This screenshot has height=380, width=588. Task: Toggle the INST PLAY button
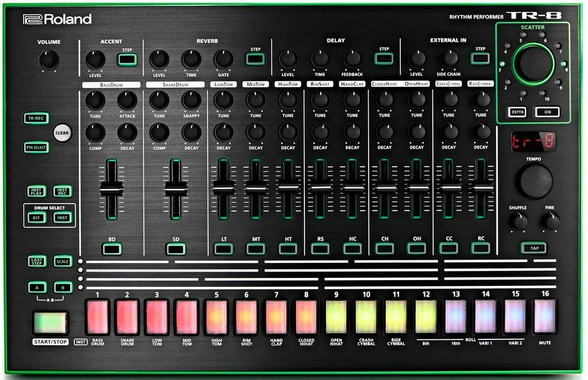tap(36, 191)
